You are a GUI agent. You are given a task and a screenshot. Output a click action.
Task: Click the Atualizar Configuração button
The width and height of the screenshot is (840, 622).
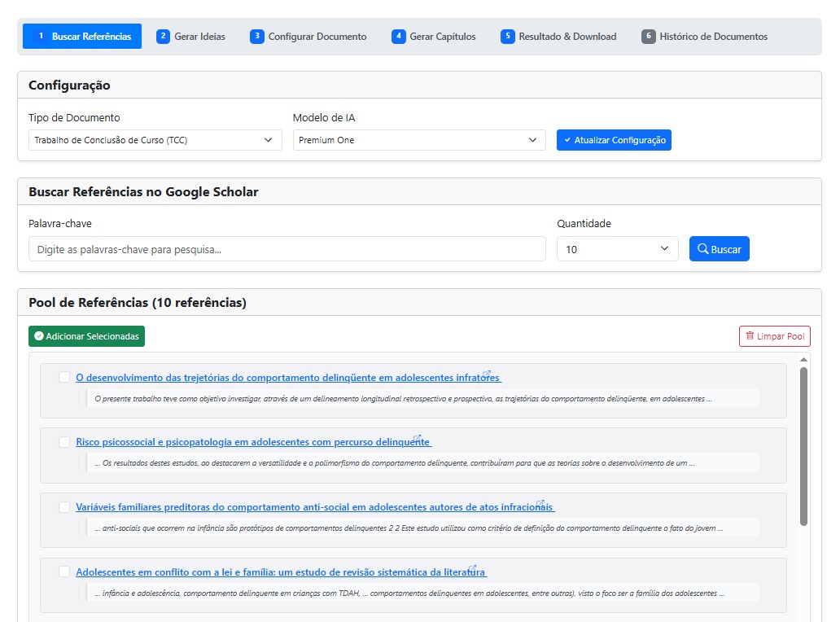click(614, 140)
